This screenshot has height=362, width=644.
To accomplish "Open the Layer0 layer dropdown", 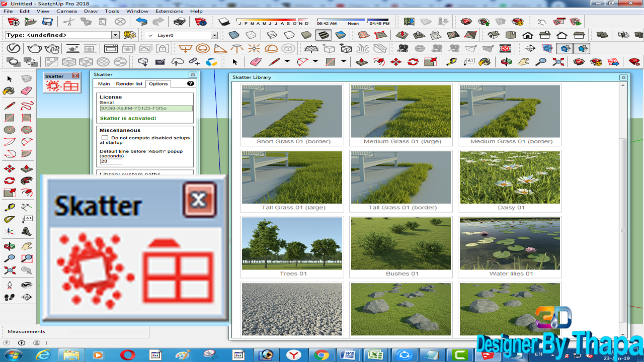I will coord(214,35).
